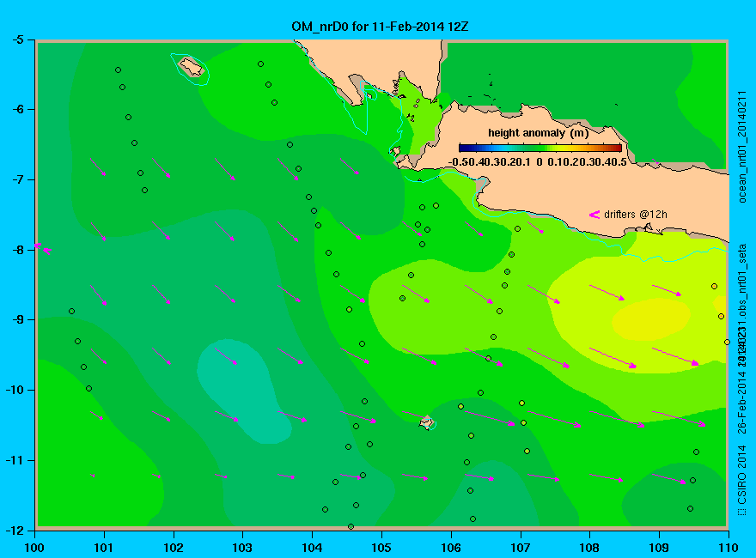Click the latitude tick label "-9"
This screenshot has height=558, width=756.
(x=17, y=319)
